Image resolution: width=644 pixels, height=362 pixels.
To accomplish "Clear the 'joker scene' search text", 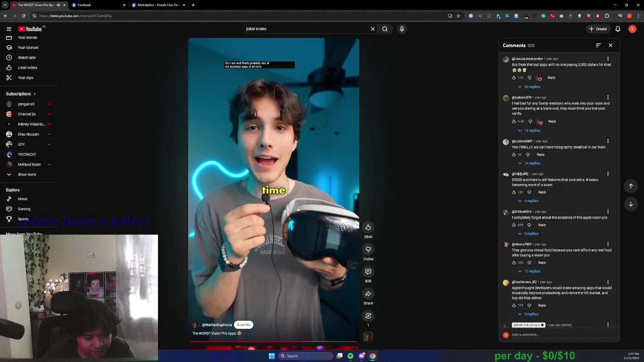I will (x=373, y=29).
